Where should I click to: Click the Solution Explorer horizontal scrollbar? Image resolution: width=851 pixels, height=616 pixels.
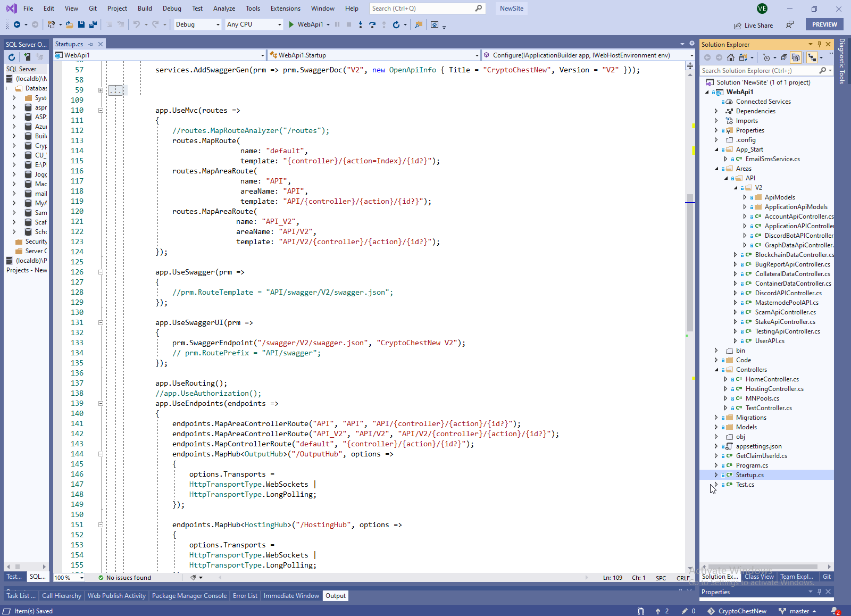tap(763, 567)
